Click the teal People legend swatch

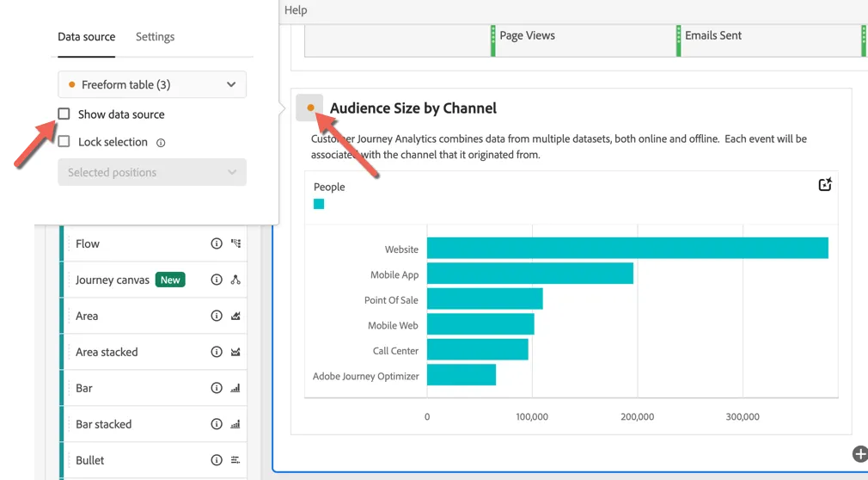319,204
